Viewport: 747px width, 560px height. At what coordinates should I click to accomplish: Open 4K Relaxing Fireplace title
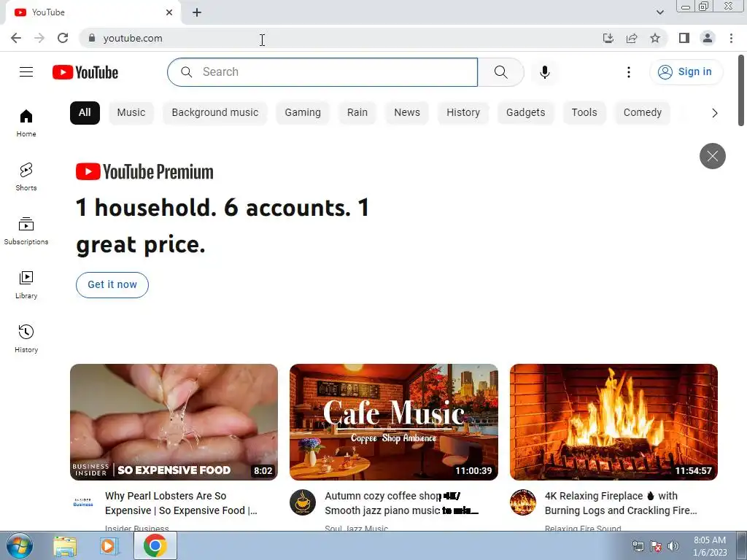click(x=621, y=503)
